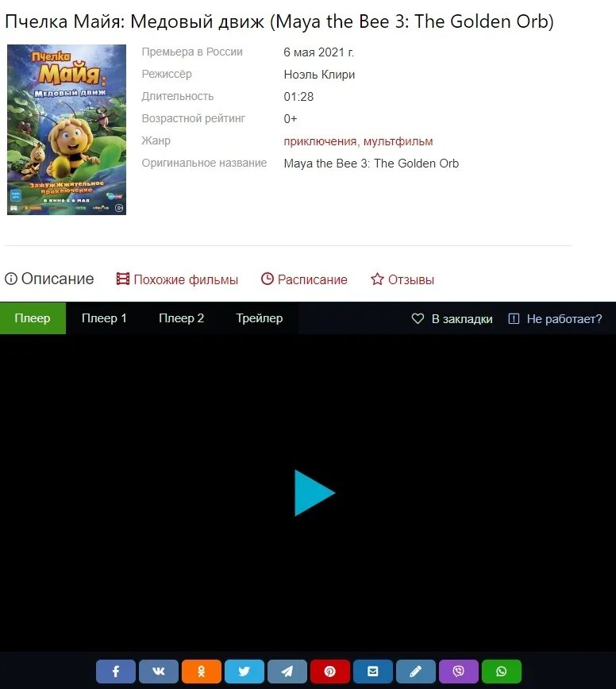Click the duration value 01:28
Screen dimensions: 616x689
(298, 97)
